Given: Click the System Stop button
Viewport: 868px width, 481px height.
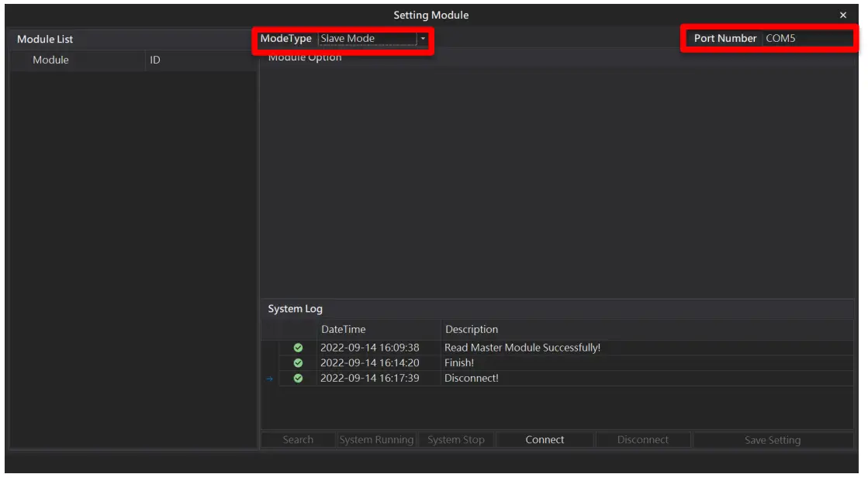Looking at the screenshot, I should (456, 440).
